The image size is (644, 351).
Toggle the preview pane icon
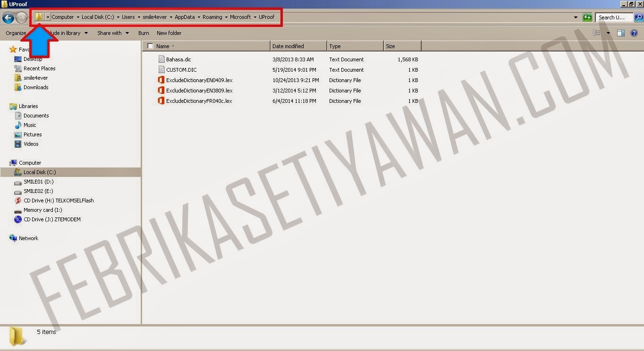coord(621,33)
